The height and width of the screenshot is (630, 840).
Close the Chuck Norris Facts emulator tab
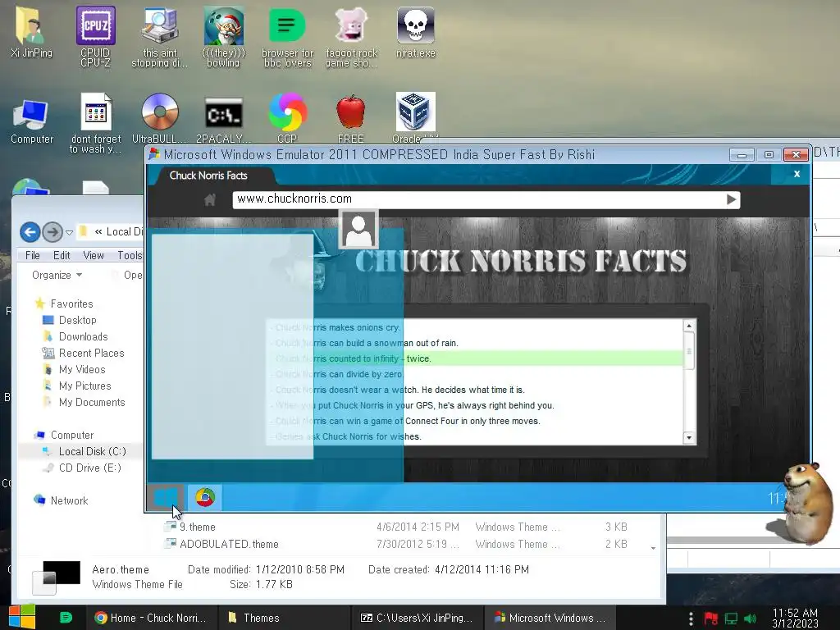[797, 174]
